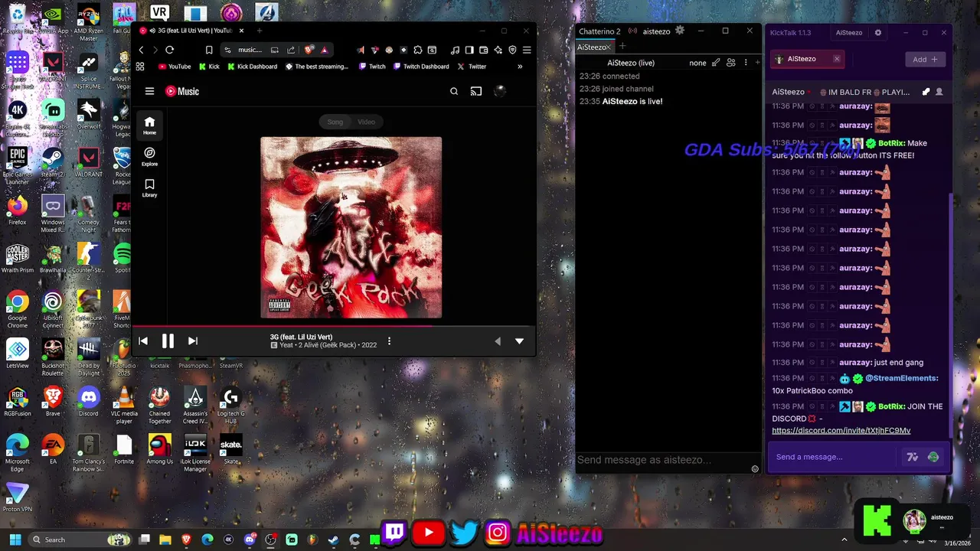Open Brave Shields lion icon
This screenshot has width=980, height=551.
[x=309, y=50]
